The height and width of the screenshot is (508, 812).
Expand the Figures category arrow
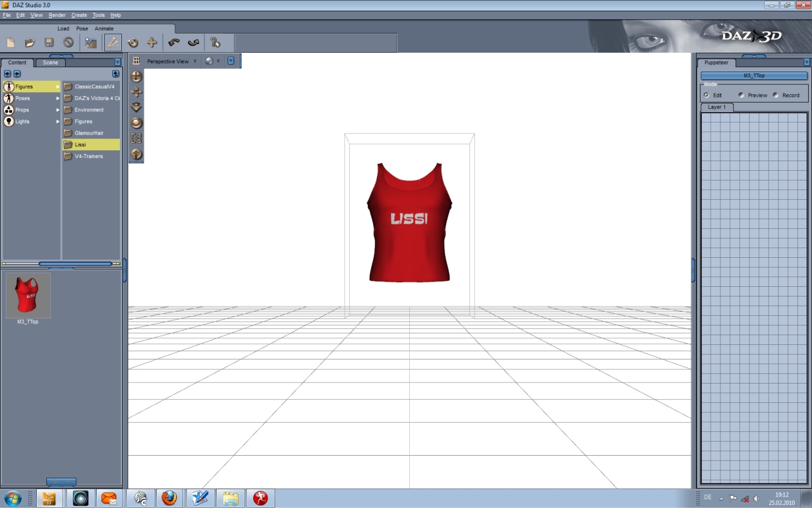57,86
